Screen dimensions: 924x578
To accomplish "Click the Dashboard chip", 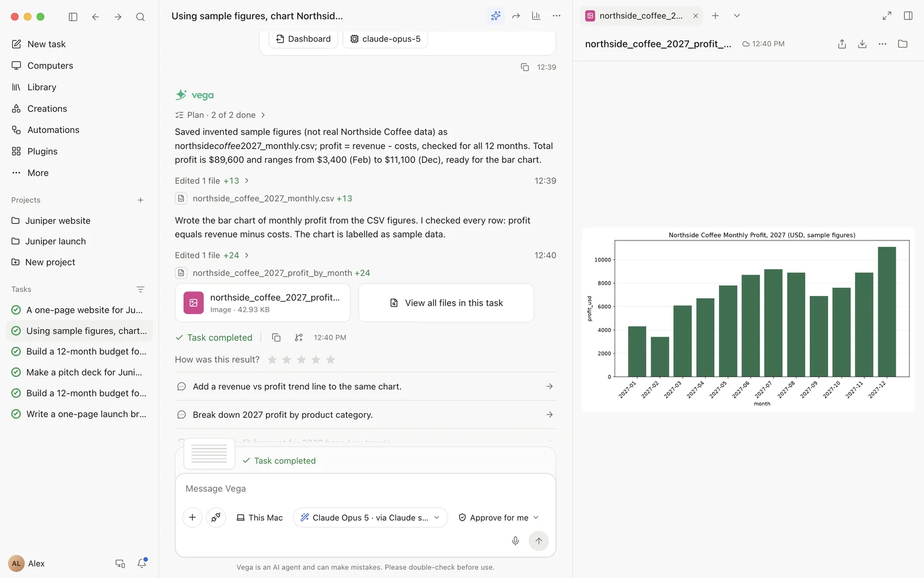I will click(303, 39).
